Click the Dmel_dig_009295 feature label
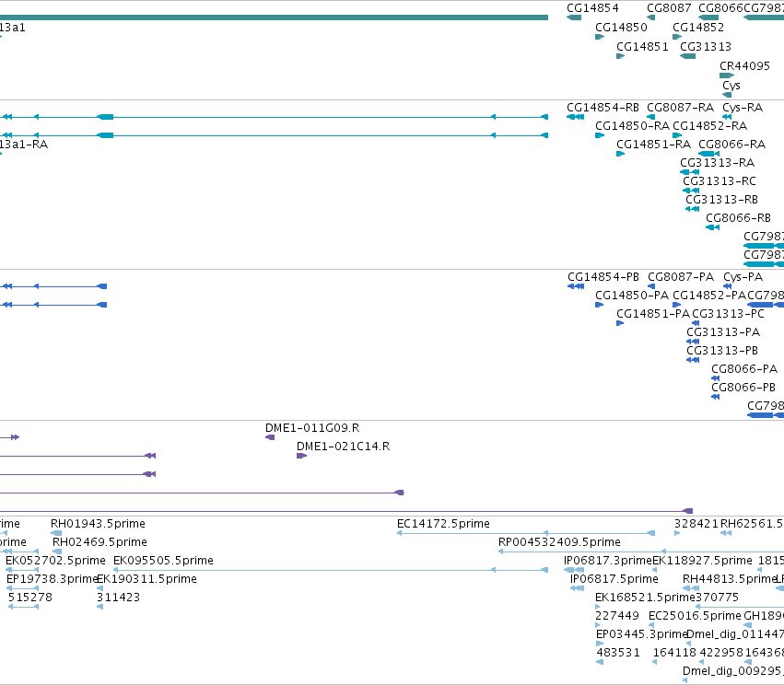The width and height of the screenshot is (784, 685). click(x=733, y=671)
